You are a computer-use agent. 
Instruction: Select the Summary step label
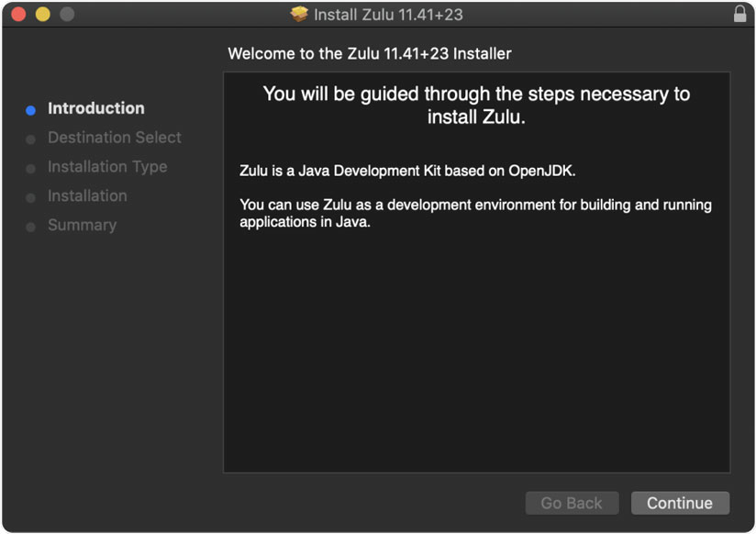point(82,225)
